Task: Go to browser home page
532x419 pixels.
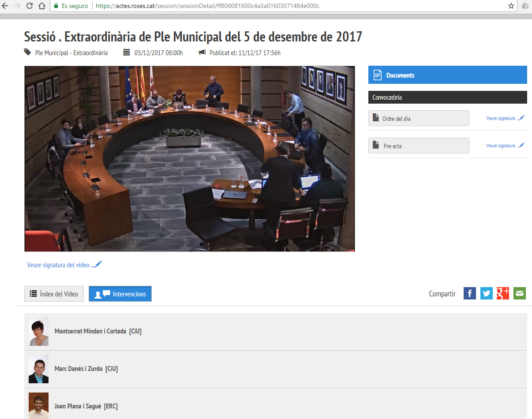Action: pyautogui.click(x=42, y=6)
